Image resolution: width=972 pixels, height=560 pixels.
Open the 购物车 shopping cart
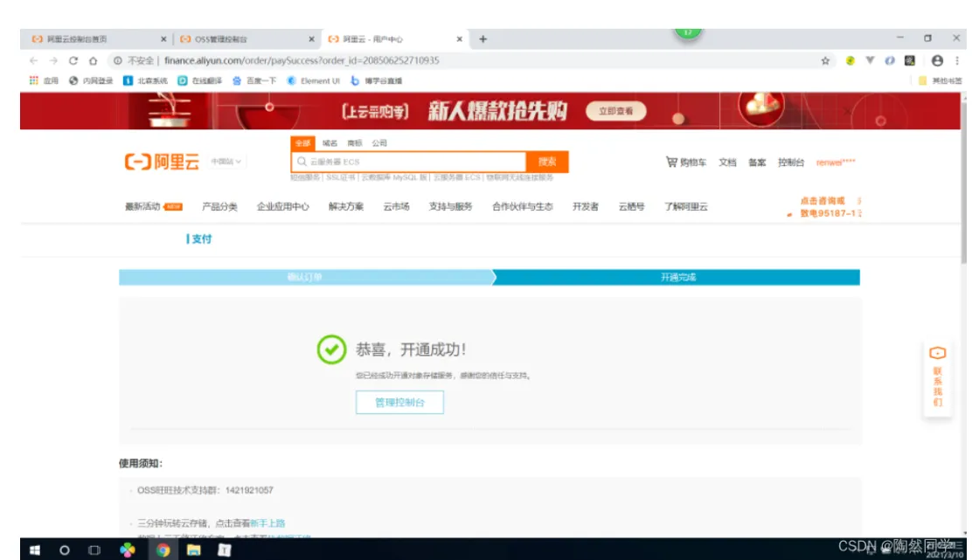[x=685, y=162]
